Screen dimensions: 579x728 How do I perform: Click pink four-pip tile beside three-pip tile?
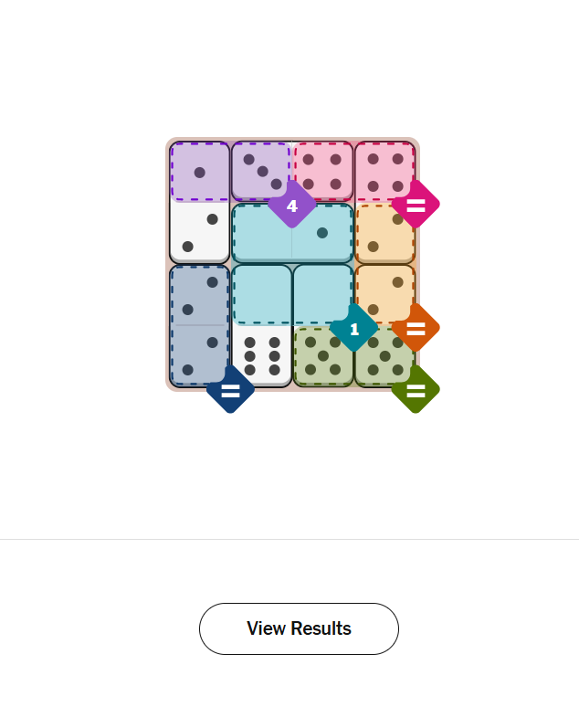click(x=322, y=169)
